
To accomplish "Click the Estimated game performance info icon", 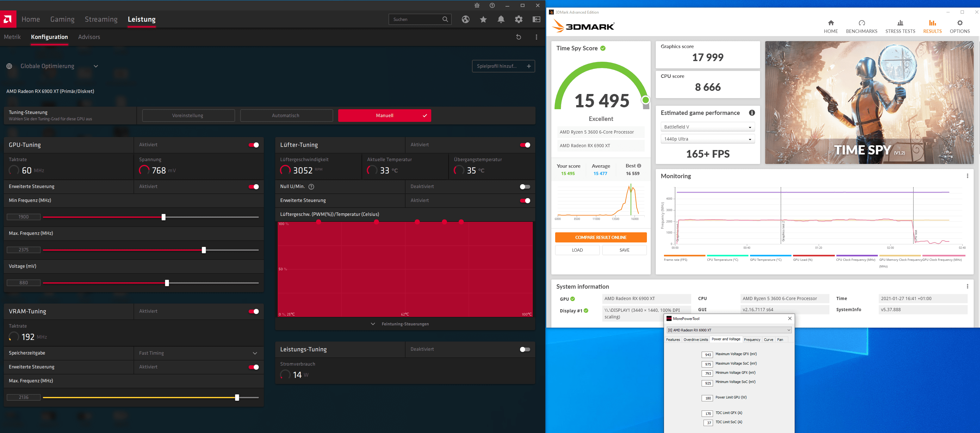I will (x=752, y=113).
